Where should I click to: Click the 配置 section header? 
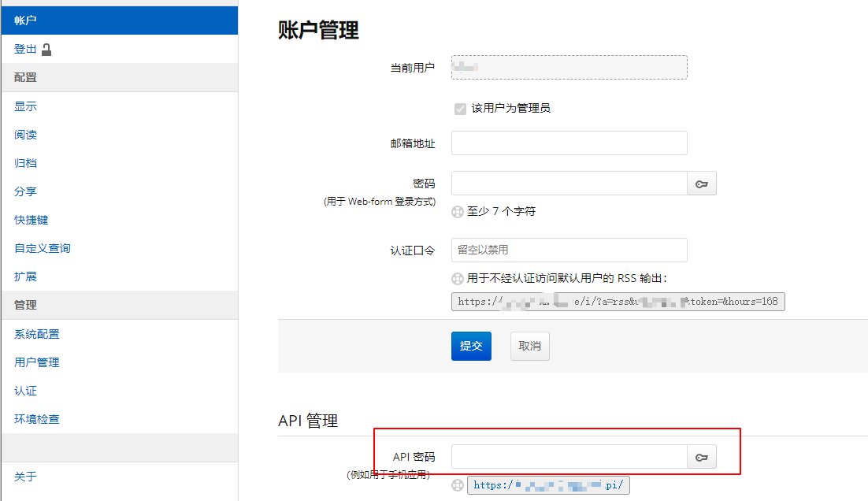point(120,77)
